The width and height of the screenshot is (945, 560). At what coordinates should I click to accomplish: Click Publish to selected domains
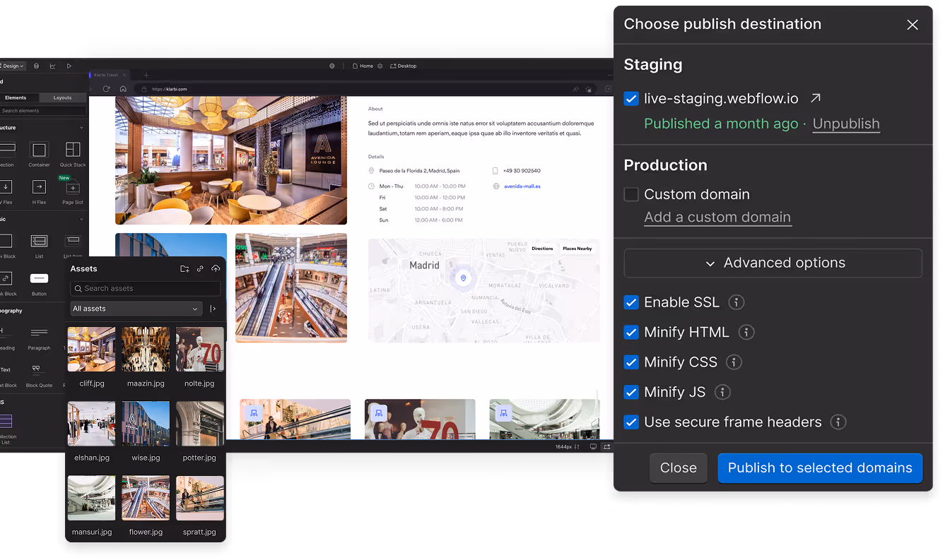(820, 468)
